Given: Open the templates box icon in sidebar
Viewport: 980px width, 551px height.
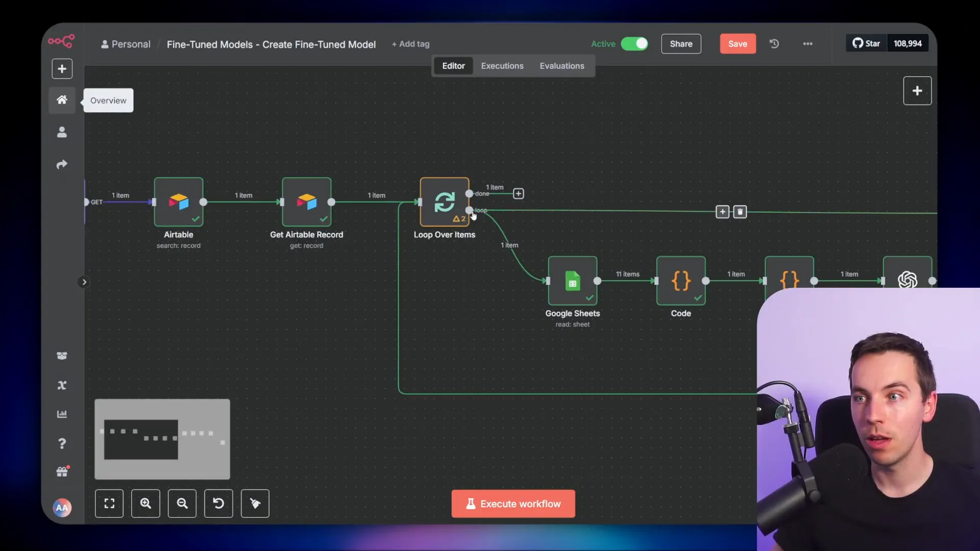Looking at the screenshot, I should pos(62,356).
